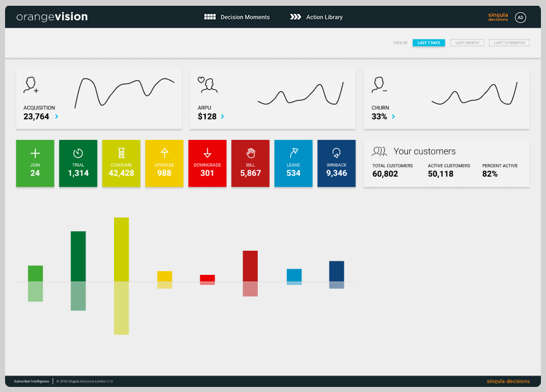The height and width of the screenshot is (392, 546).
Task: Select the Bill tile hand icon
Action: [x=251, y=153]
